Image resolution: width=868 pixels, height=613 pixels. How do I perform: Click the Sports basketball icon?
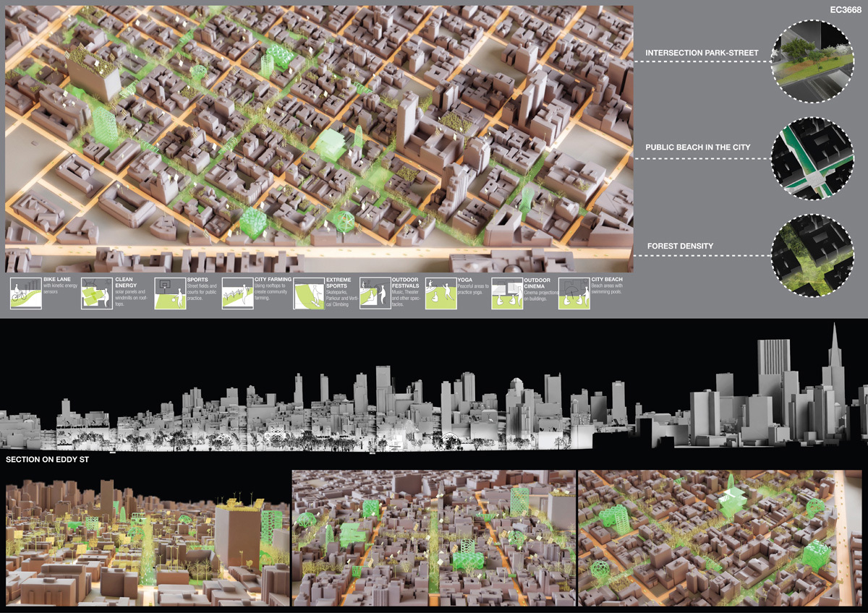[169, 294]
